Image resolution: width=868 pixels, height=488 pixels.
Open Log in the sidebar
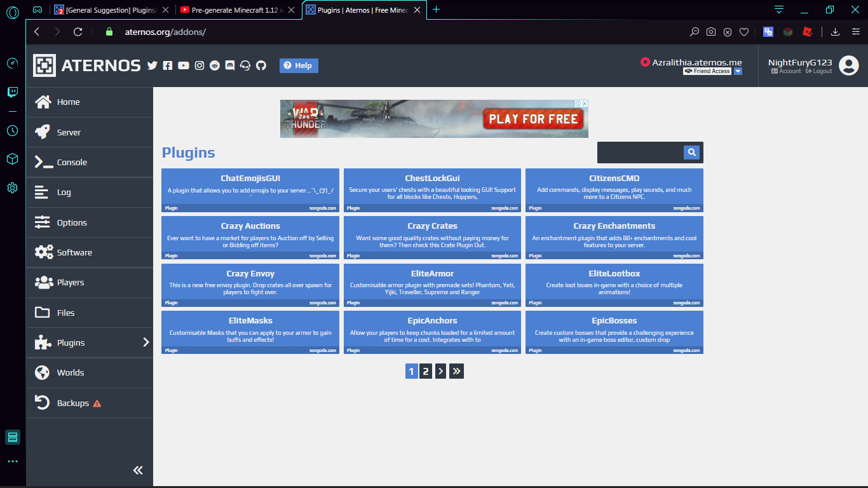[90, 193]
